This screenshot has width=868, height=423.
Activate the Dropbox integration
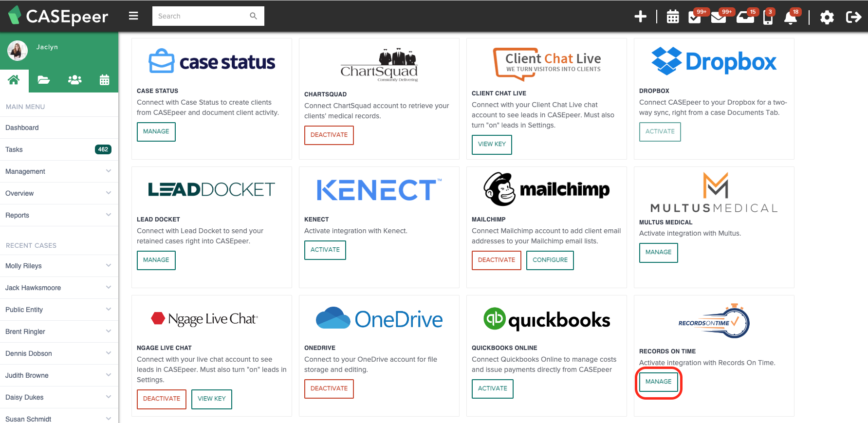(x=660, y=131)
